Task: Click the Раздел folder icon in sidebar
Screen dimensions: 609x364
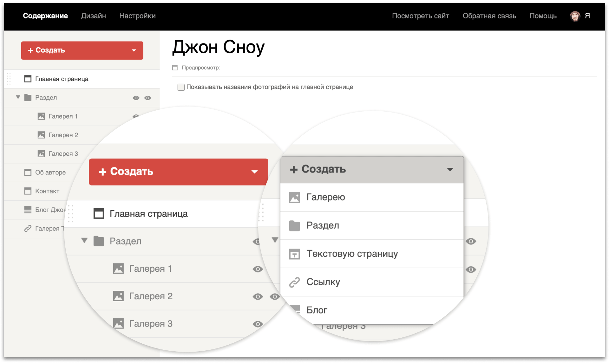Action: tap(28, 98)
